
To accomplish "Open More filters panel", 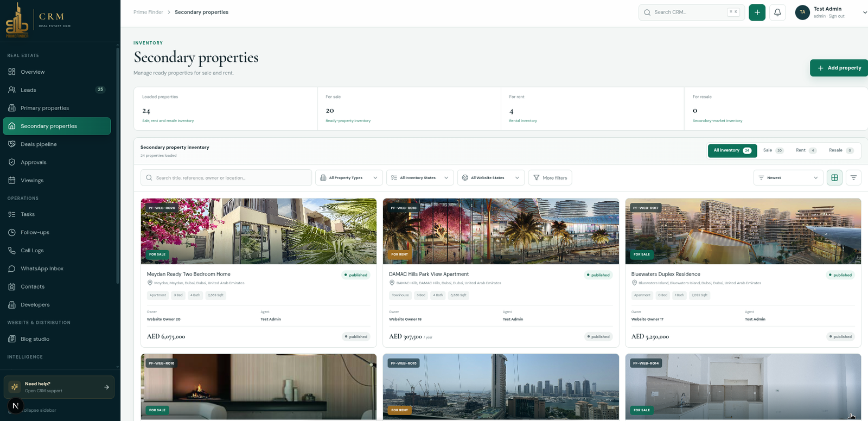I will point(550,177).
